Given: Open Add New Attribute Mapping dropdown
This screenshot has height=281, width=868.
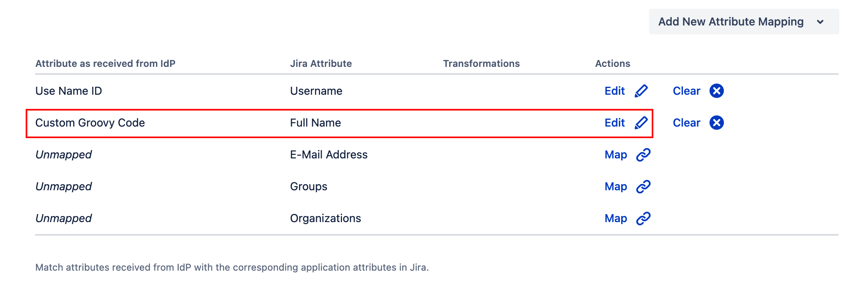Looking at the screenshot, I should click(744, 21).
